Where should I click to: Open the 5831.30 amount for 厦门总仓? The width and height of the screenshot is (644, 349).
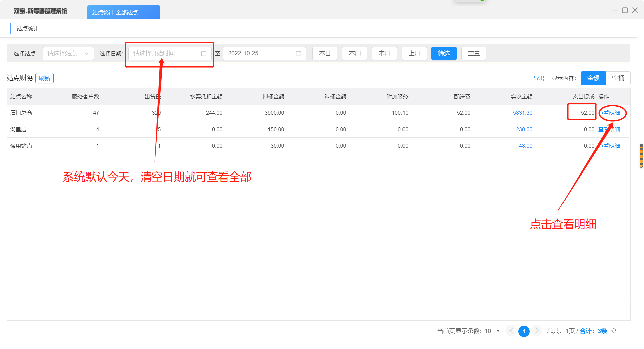click(x=522, y=113)
